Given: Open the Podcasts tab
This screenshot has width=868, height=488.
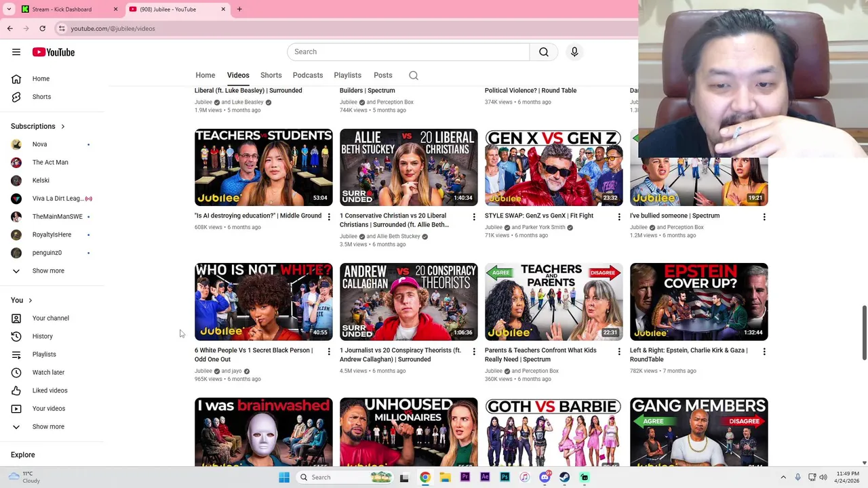Looking at the screenshot, I should [x=308, y=75].
